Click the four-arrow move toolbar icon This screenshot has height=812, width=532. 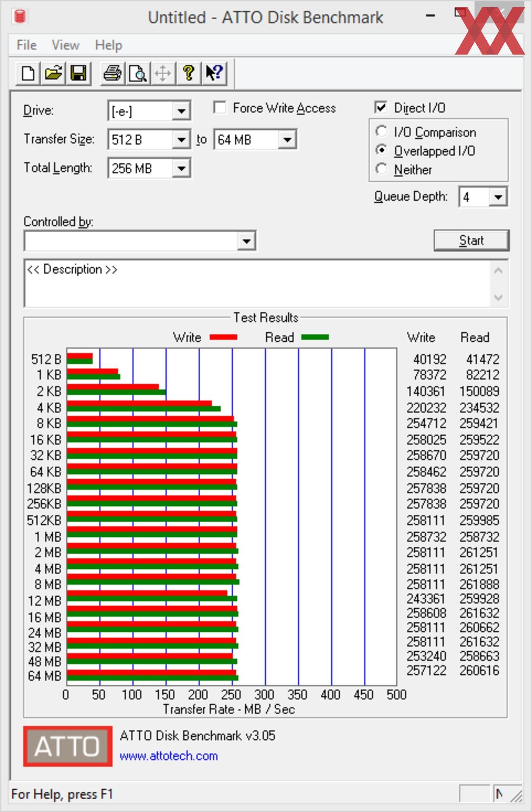163,73
